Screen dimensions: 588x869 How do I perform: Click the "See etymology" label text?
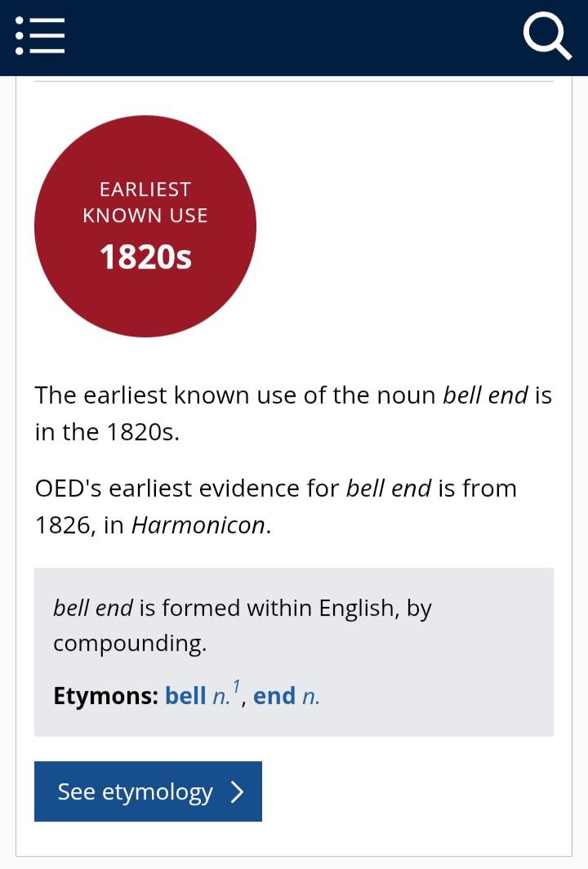pos(135,791)
